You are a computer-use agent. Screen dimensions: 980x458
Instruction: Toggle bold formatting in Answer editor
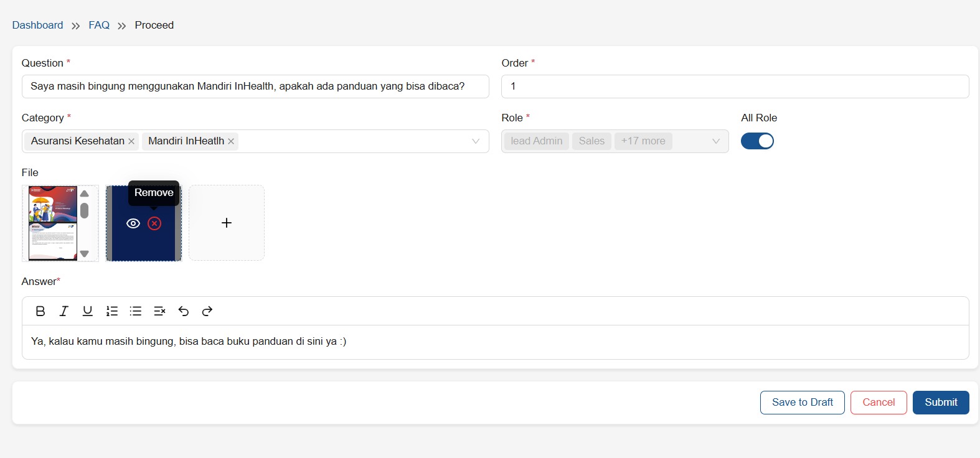[40, 311]
